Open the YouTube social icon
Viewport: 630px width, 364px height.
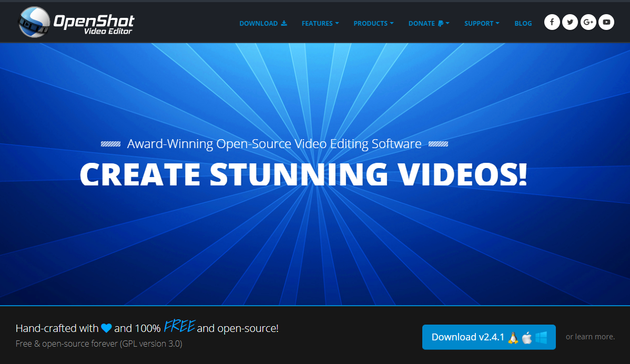(606, 22)
